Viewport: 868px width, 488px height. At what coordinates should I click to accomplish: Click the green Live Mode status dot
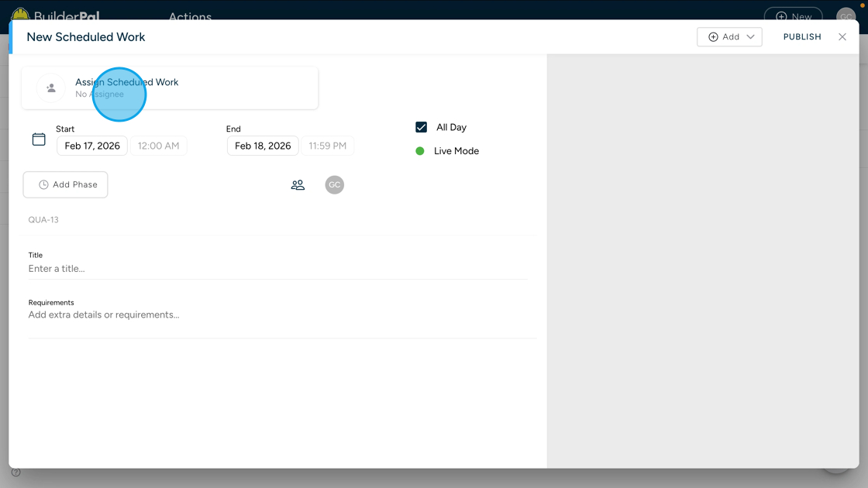(421, 151)
